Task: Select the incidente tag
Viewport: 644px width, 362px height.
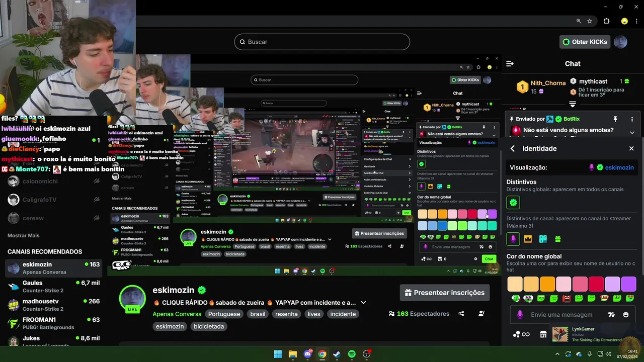Action: tap(343, 314)
